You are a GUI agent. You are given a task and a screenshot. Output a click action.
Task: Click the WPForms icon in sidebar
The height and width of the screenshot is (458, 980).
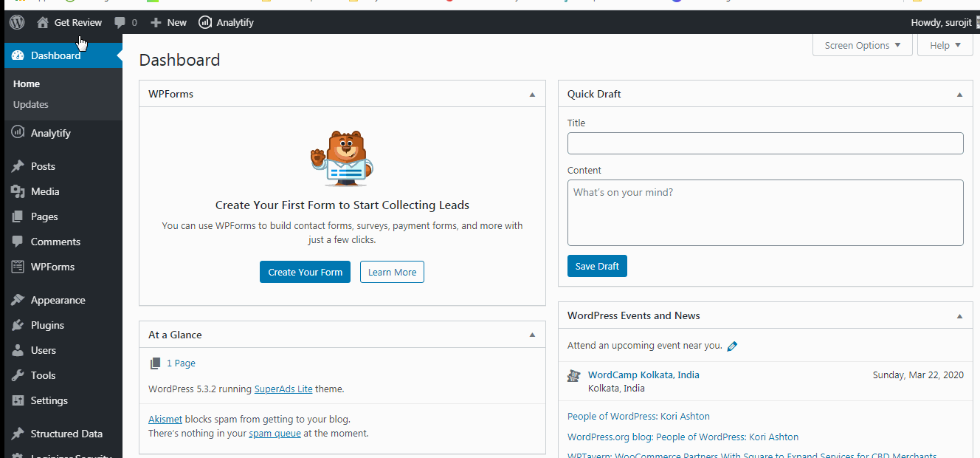[18, 267]
